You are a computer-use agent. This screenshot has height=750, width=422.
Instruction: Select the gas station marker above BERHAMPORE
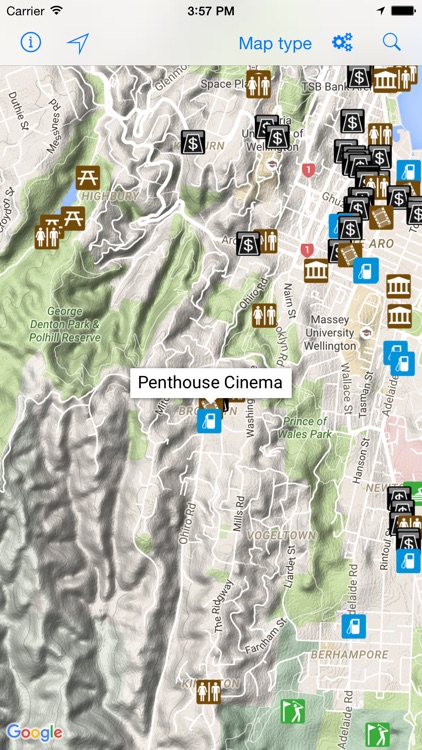point(354,626)
